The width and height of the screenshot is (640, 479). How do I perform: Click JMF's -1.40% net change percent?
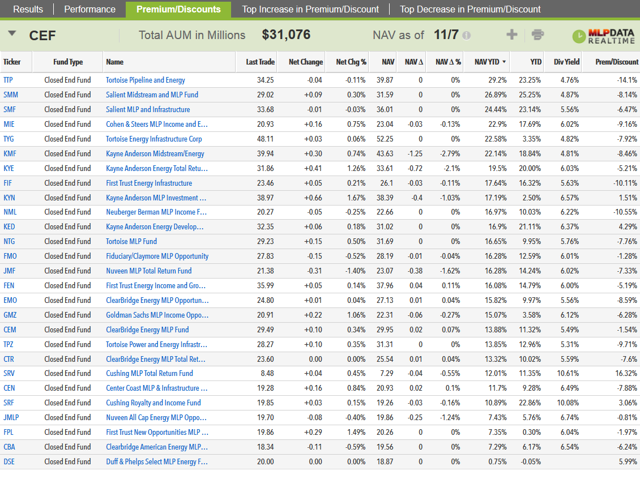click(x=354, y=271)
